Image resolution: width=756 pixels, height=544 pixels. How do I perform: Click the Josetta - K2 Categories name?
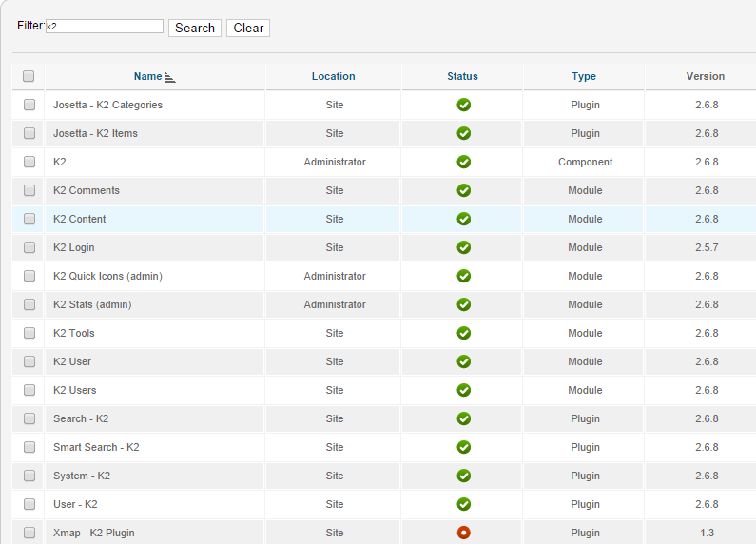[107, 105]
